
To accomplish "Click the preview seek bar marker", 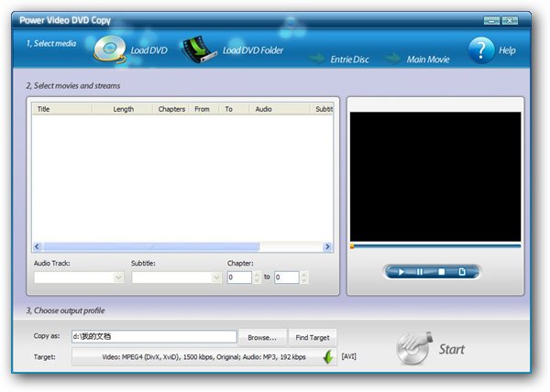I will 352,246.
